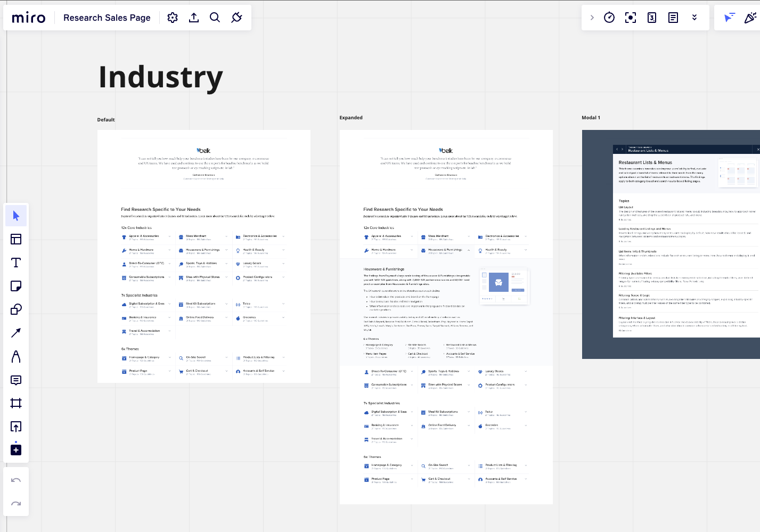Select the Sticky note tool
760x532 pixels.
coord(16,286)
